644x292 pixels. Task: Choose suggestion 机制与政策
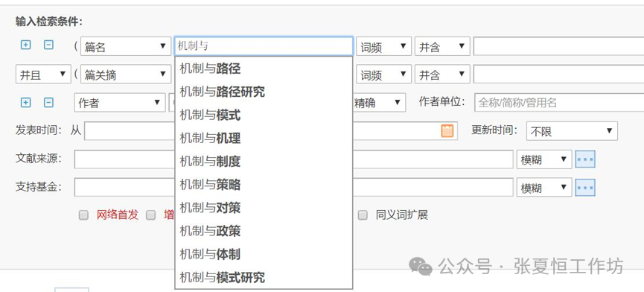pyautogui.click(x=264, y=231)
